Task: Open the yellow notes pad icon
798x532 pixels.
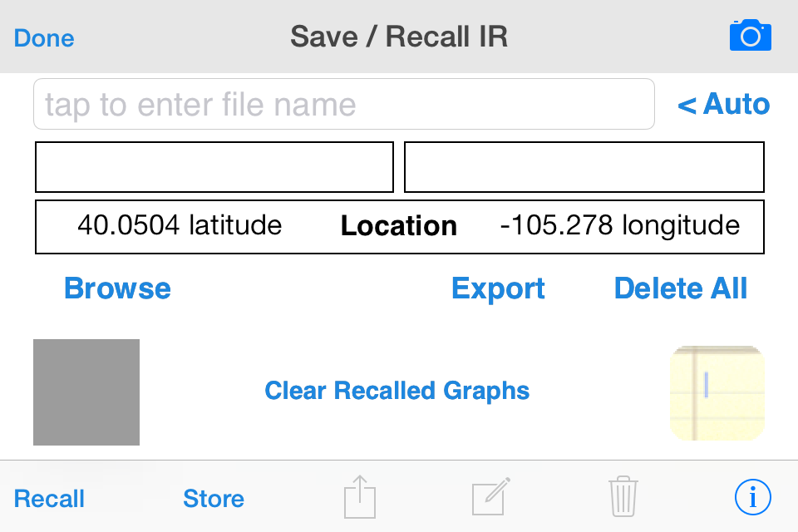Action: click(x=717, y=393)
